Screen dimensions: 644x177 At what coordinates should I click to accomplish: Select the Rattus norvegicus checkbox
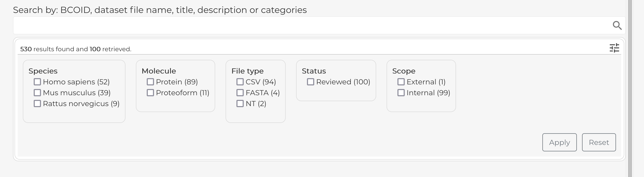(37, 103)
